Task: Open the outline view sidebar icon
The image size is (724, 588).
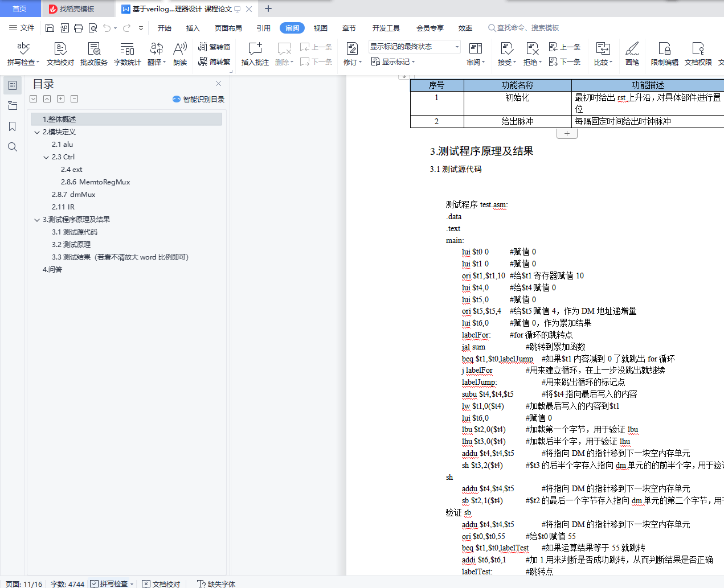Action: [13, 85]
